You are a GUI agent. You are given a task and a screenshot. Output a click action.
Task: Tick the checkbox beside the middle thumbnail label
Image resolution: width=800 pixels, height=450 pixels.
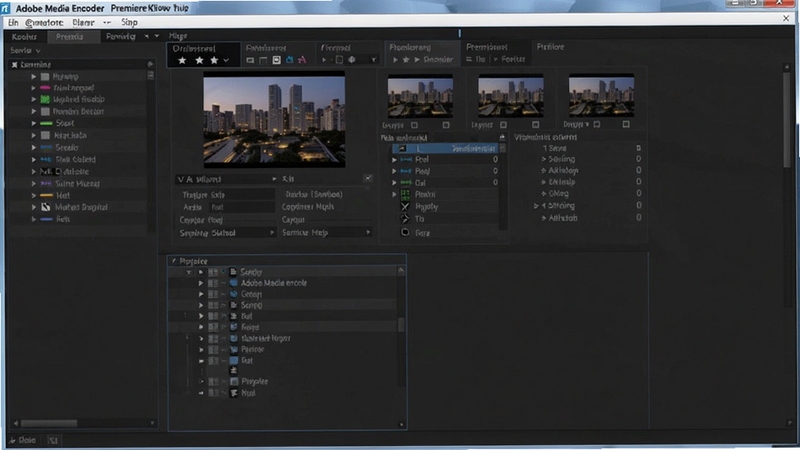click(x=504, y=125)
